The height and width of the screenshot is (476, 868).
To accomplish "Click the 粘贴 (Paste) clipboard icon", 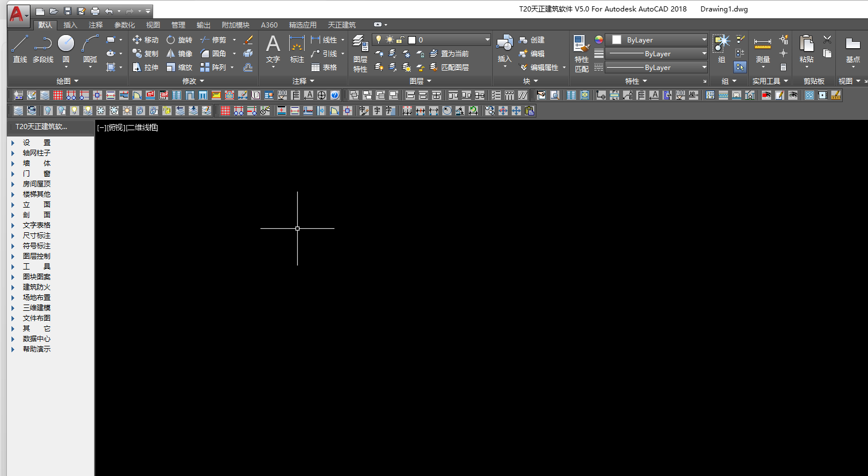I will pyautogui.click(x=806, y=49).
